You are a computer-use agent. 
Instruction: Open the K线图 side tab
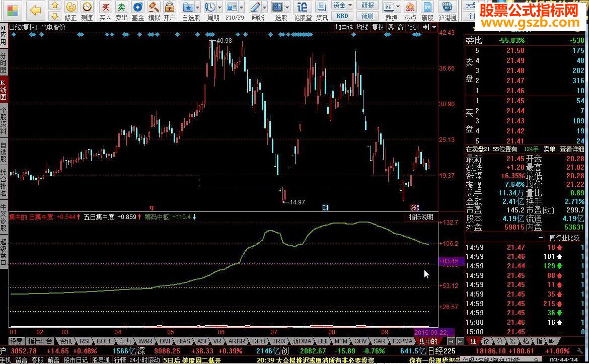[4, 90]
